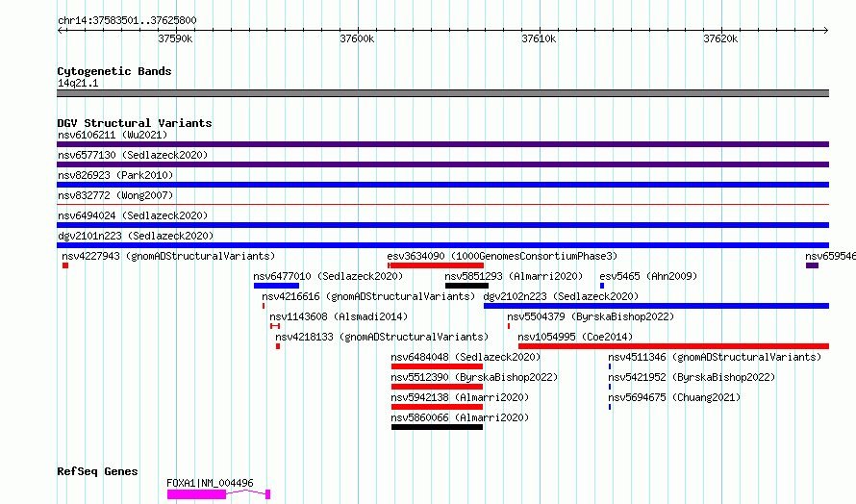Click the small red nsv4227943 marker
The width and height of the screenshot is (856, 504).
[65, 265]
